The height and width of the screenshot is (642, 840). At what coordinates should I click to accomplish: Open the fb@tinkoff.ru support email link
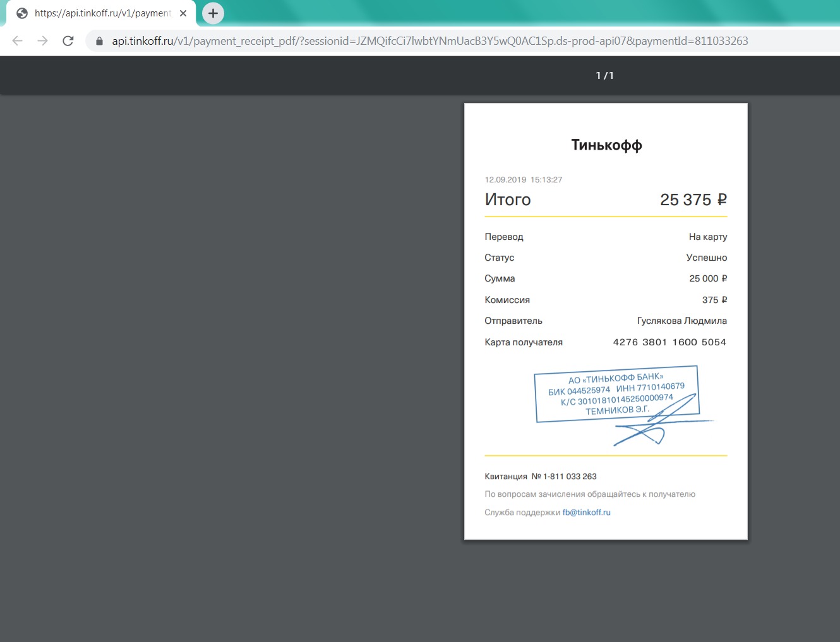click(x=586, y=513)
